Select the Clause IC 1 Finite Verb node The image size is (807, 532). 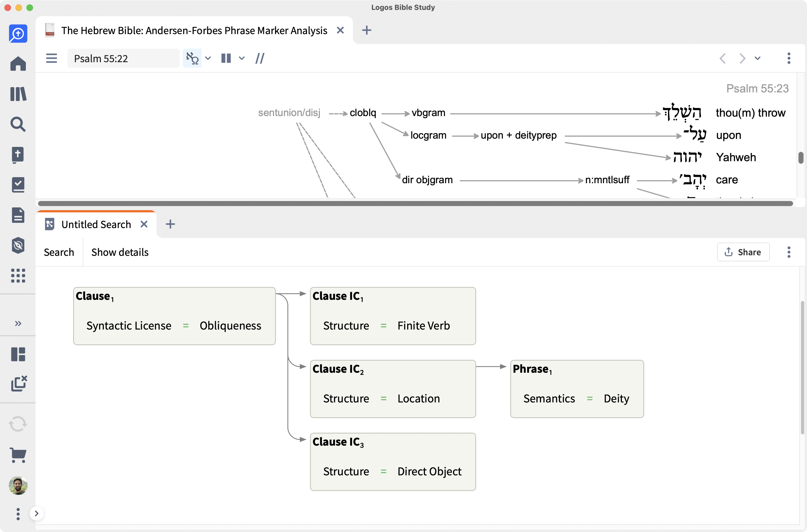393,316
